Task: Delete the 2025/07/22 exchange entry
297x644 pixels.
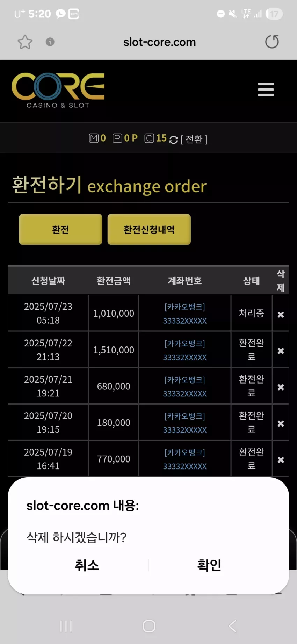Action: [281, 351]
